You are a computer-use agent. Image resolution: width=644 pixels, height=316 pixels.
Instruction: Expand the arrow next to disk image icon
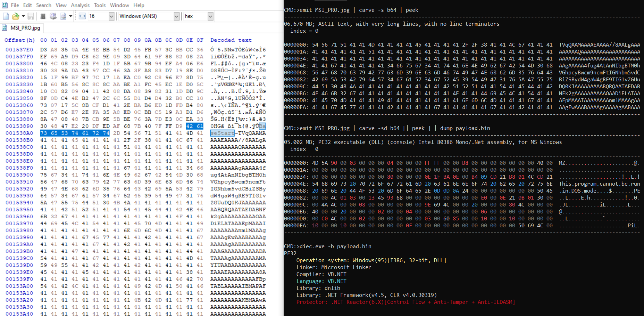pyautogui.click(x=70, y=16)
